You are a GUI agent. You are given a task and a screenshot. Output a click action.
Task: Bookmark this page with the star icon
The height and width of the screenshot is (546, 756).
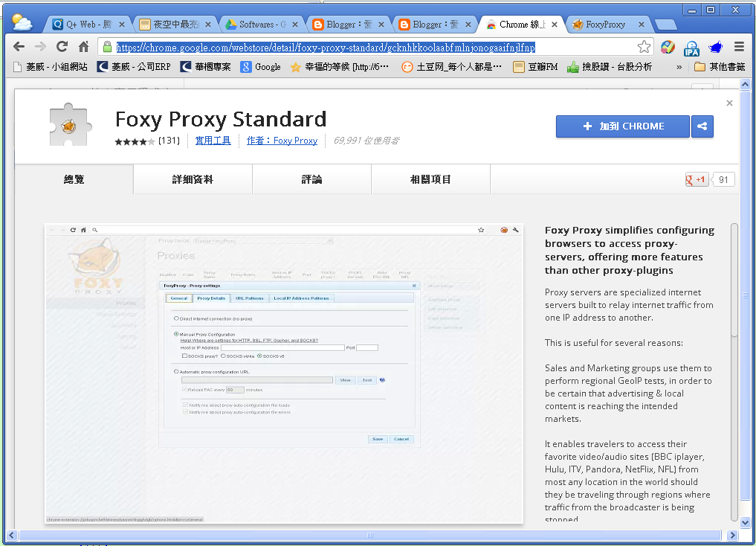(x=644, y=47)
